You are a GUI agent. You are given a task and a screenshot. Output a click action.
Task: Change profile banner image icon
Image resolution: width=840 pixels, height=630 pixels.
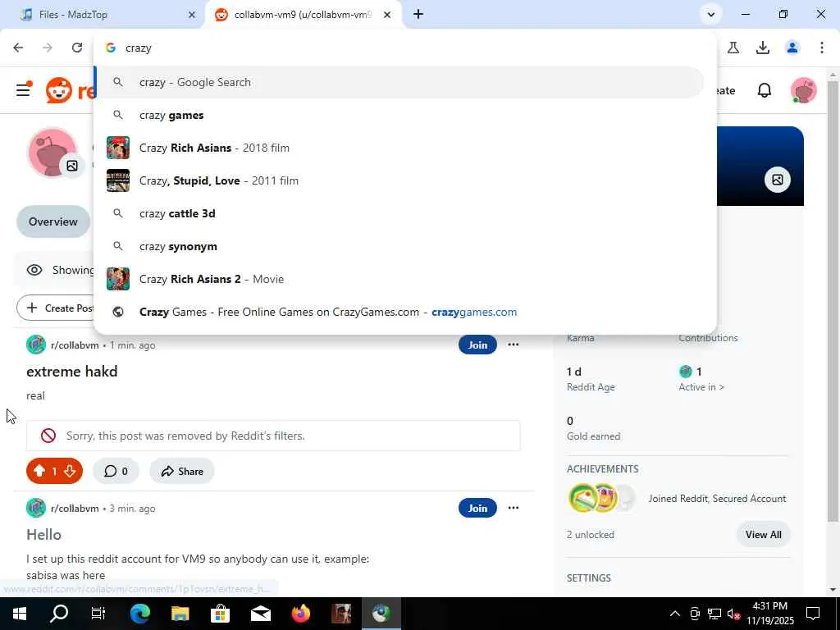(778, 180)
